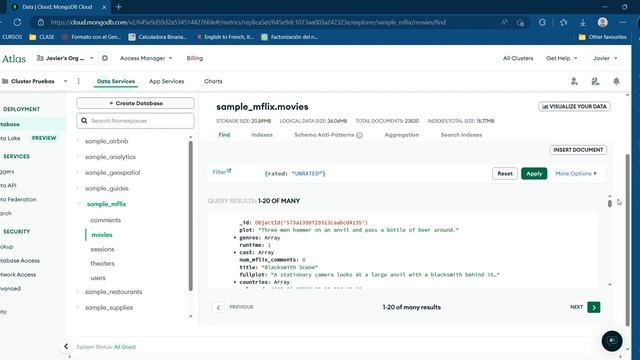The height and width of the screenshot is (360, 640).
Task: Open Cluster Pruebas project dropdown
Action: 35,81
